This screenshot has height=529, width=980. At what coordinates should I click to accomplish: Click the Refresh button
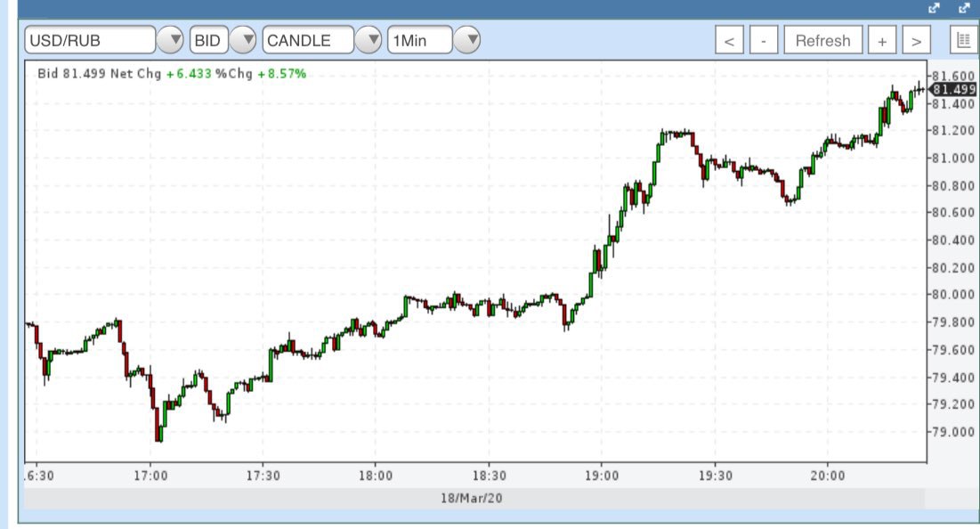point(823,40)
